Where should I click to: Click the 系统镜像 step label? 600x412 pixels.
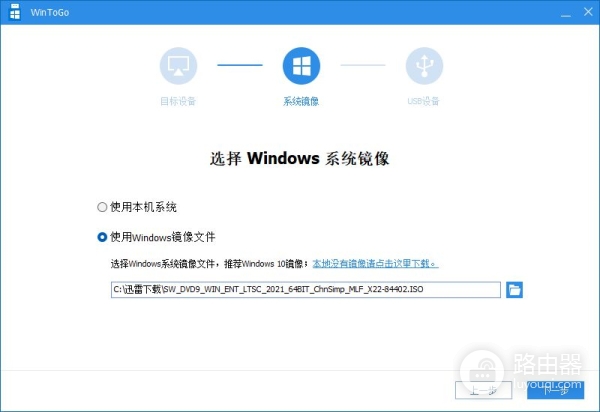pos(301,101)
